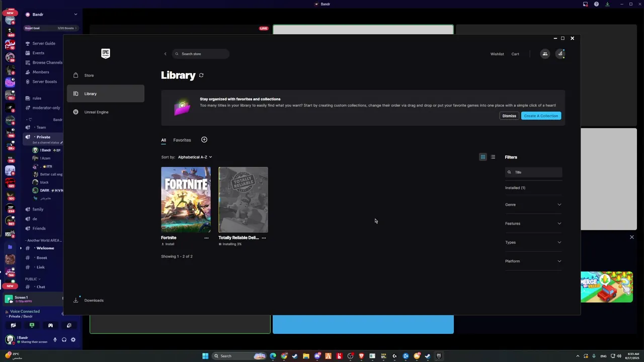Open the Wishlist link
The width and height of the screenshot is (644, 362).
497,54
